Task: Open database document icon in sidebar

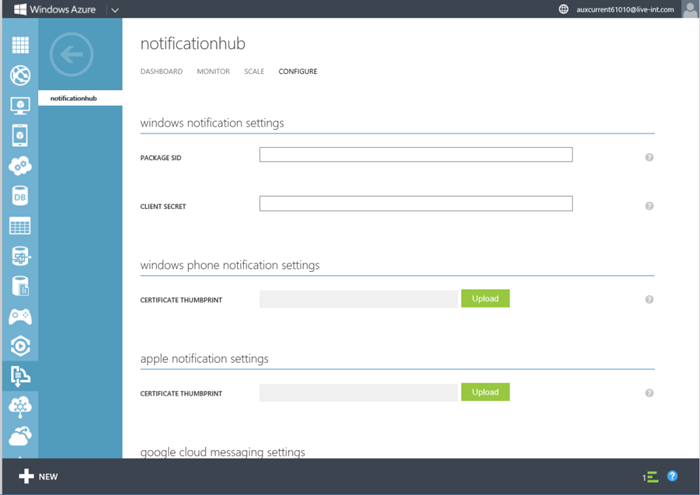Action: click(x=20, y=286)
